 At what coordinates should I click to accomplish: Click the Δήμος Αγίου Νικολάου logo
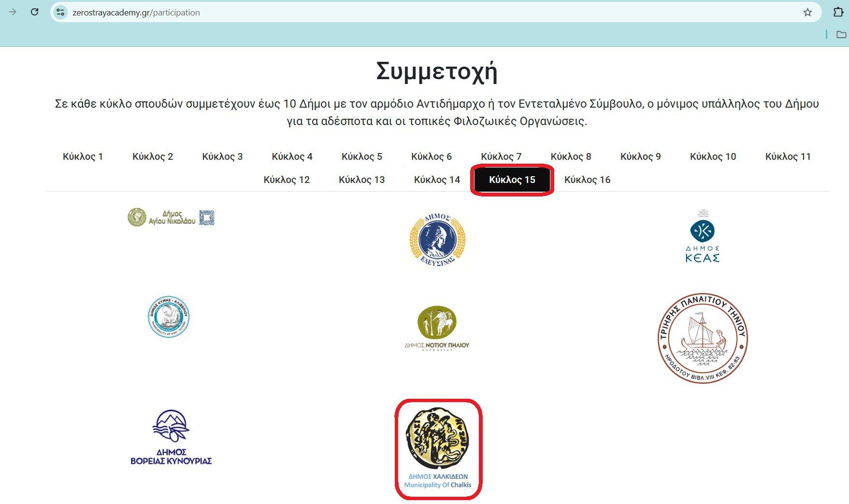[171, 218]
